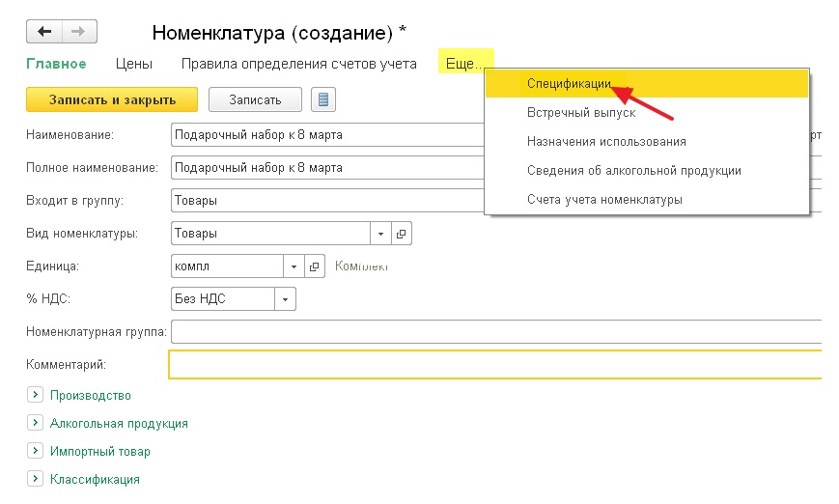Select Спецификации in the menu

click(x=646, y=83)
